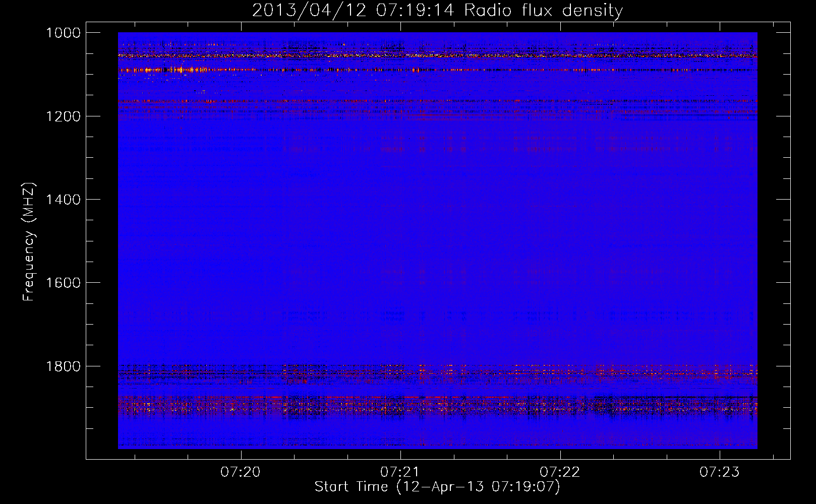Click the 07:23 time tick label
The width and height of the screenshot is (816, 504).
coord(720,472)
